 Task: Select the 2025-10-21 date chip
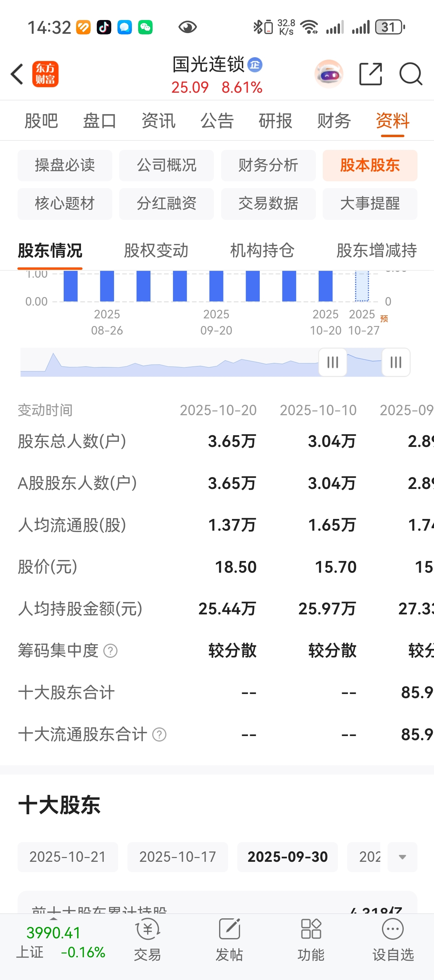point(68,857)
